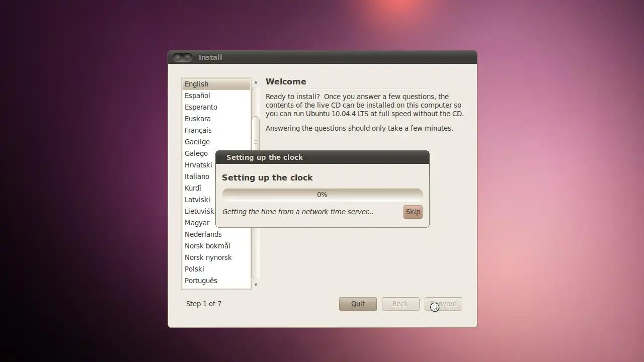Click the language list scroll down arrow

click(x=256, y=285)
